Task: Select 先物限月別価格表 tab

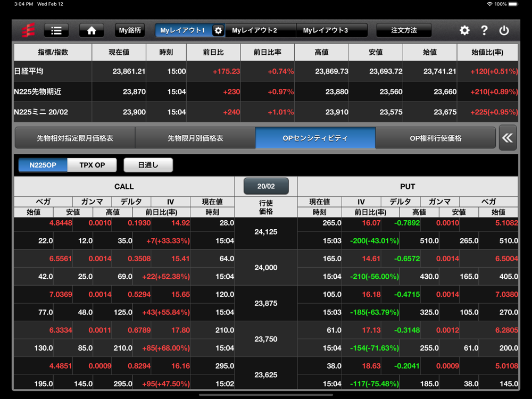Action: 195,138
